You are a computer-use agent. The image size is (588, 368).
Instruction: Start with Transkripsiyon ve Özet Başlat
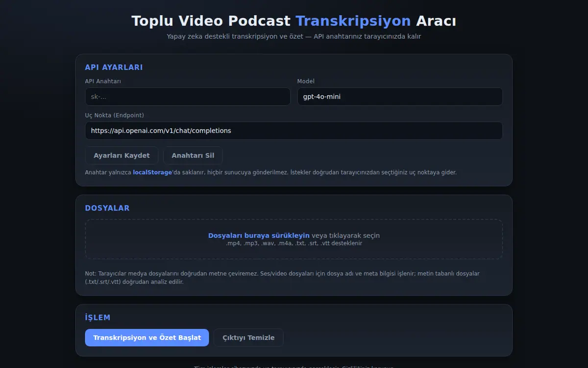[x=147, y=338]
